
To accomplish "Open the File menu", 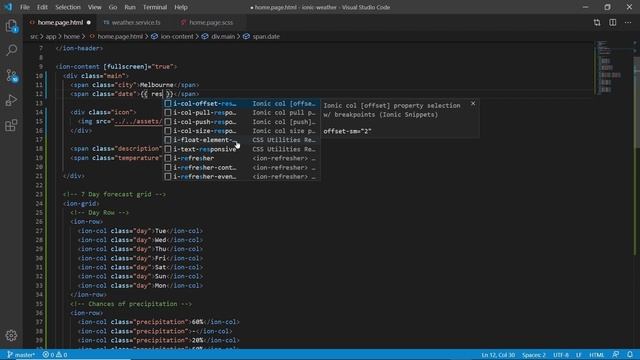I will tap(25, 7).
